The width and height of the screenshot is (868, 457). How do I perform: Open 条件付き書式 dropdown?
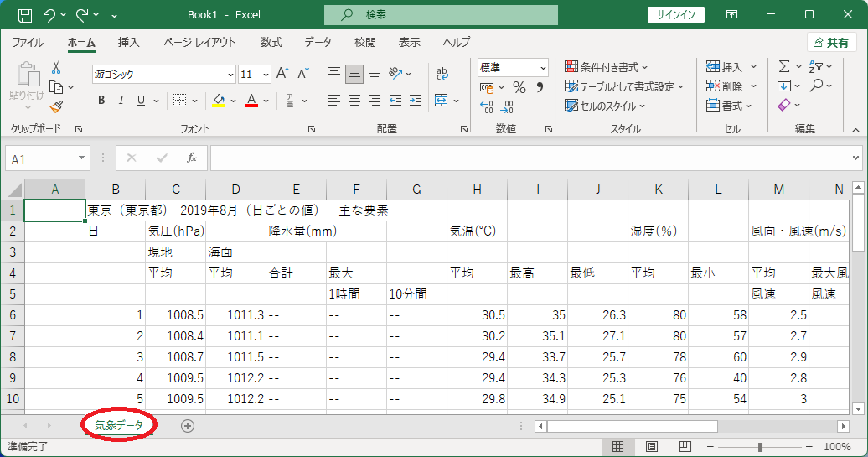coord(606,67)
